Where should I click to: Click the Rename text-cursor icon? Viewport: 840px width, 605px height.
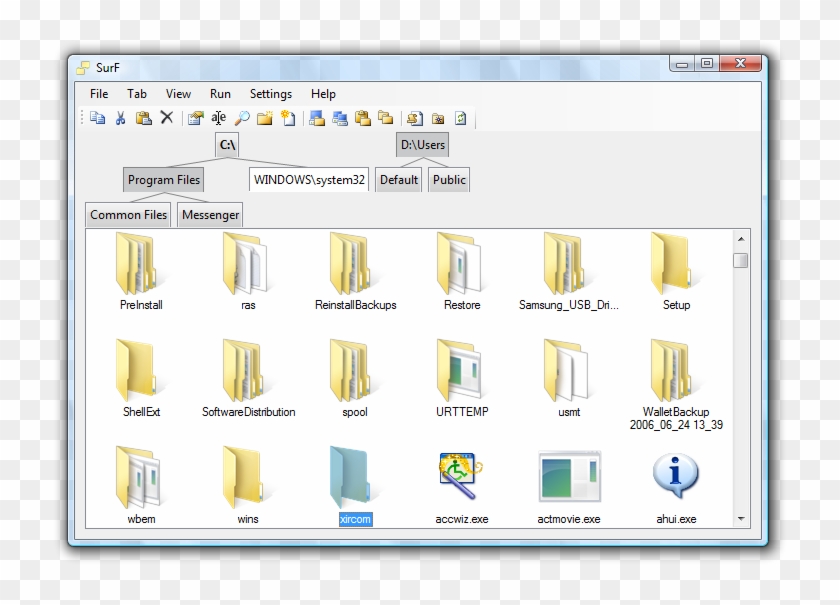click(219, 118)
